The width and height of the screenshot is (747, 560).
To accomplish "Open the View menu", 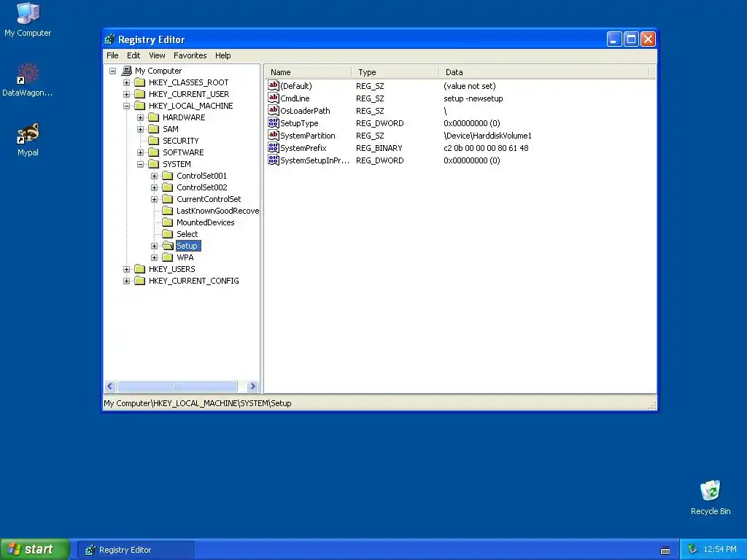I will [157, 55].
